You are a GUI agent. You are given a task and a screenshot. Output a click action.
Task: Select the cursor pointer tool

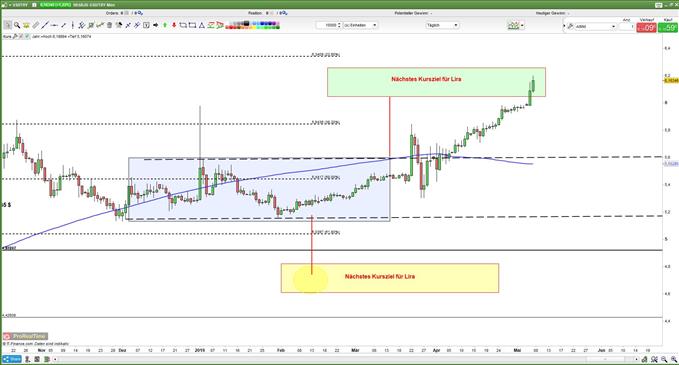7,25
